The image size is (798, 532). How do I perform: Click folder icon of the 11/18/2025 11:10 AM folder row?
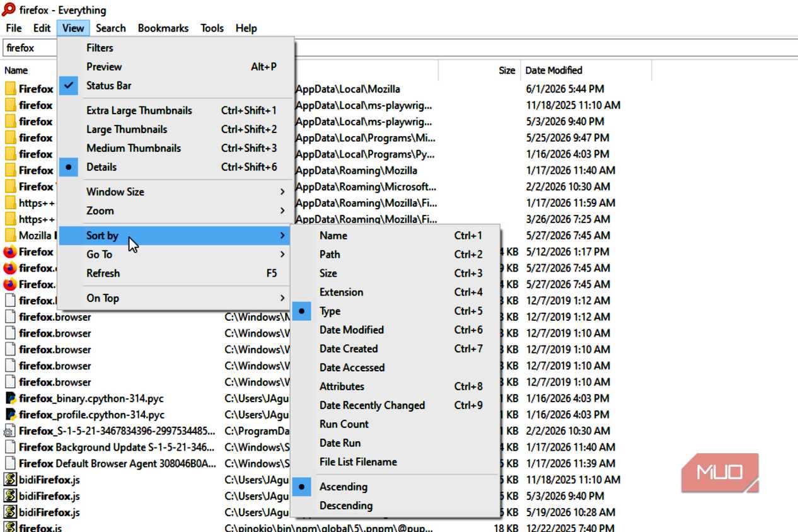[x=10, y=105]
